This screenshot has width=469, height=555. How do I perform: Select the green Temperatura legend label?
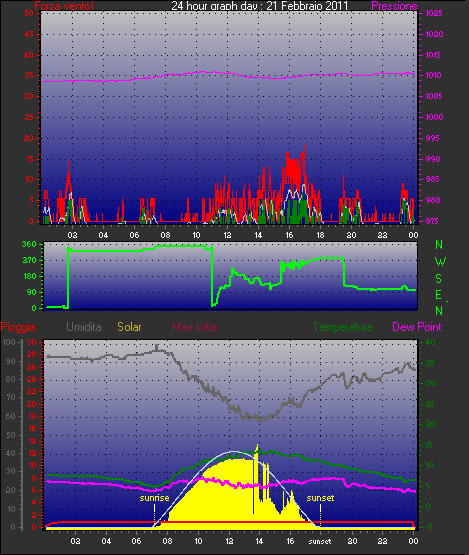coord(342,327)
